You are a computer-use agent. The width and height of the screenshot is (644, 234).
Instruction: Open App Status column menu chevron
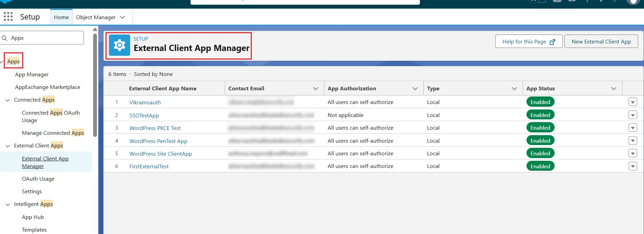[614, 89]
